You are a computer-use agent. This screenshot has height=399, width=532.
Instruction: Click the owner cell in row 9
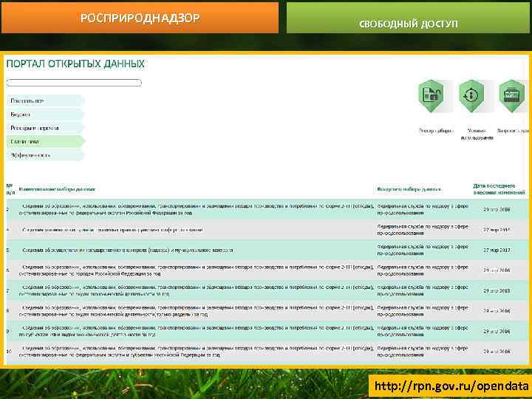[x=423, y=331]
